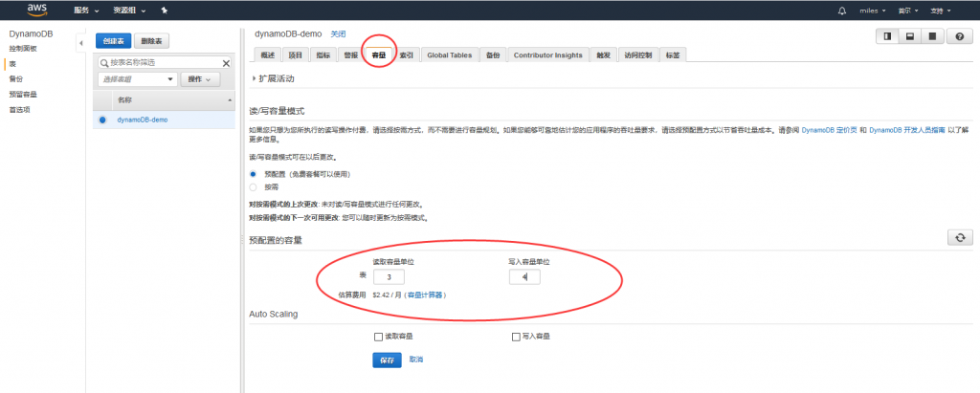Switch to full-screen panel layout
The width and height of the screenshot is (980, 393).
point(932,37)
